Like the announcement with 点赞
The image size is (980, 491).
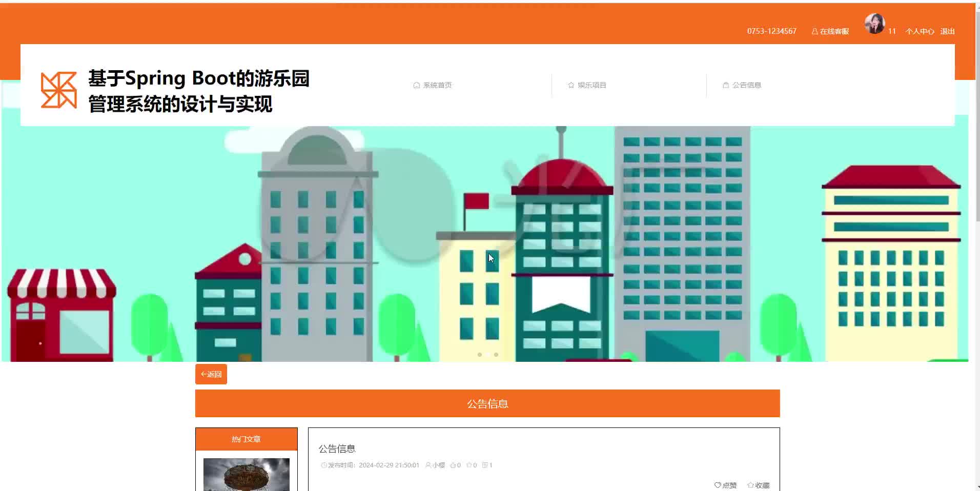coord(725,485)
